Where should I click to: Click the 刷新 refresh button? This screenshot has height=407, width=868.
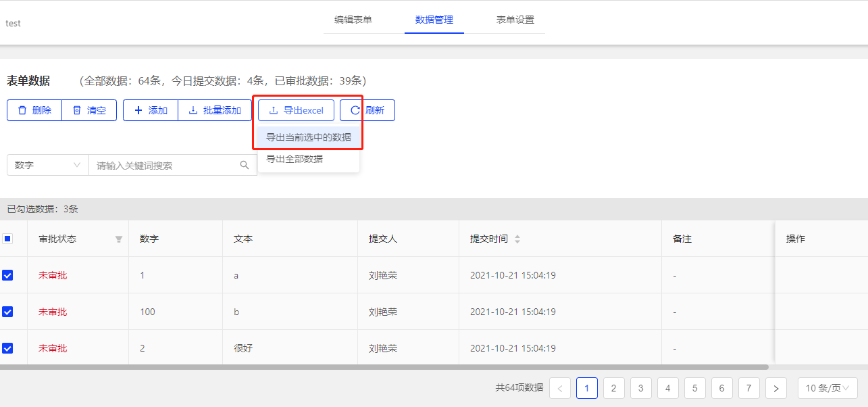pos(367,110)
